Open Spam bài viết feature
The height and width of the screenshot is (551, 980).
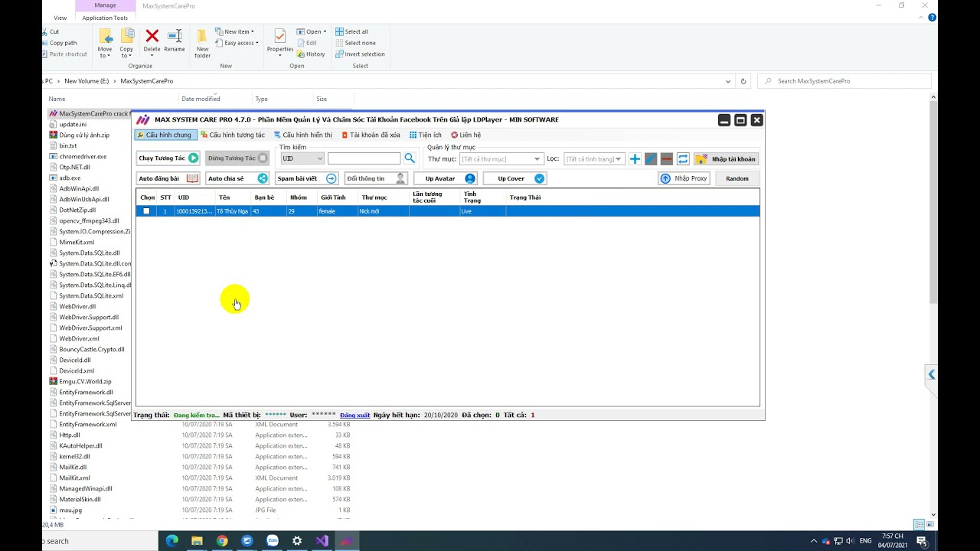pos(307,178)
